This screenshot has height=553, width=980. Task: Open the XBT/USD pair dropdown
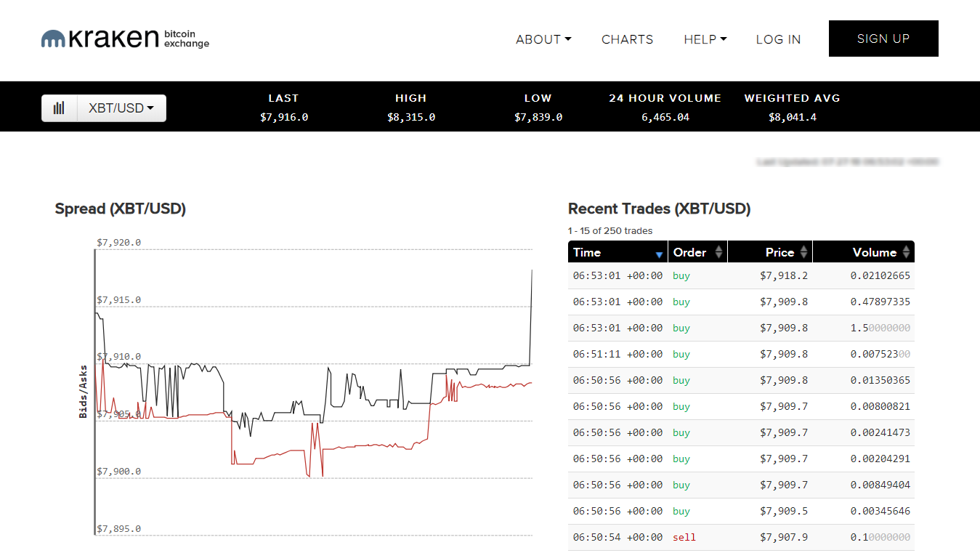(x=121, y=108)
